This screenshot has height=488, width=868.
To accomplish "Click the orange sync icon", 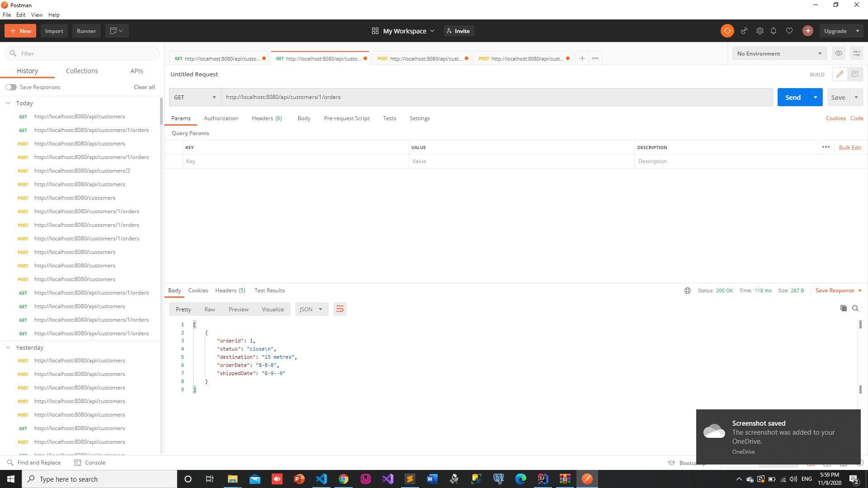I will [727, 30].
